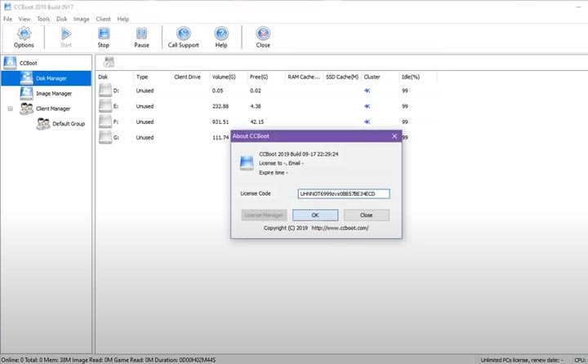Click the Unused type for G:

click(145, 138)
